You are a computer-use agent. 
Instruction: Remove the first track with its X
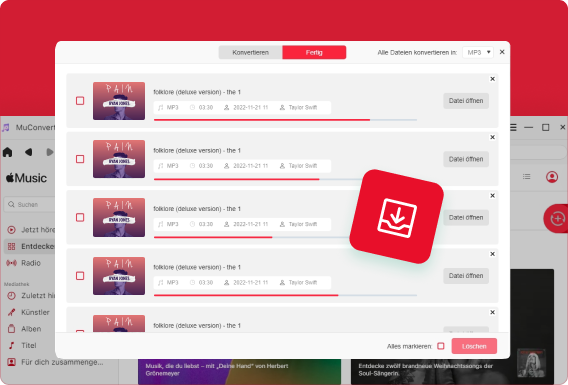tap(492, 79)
